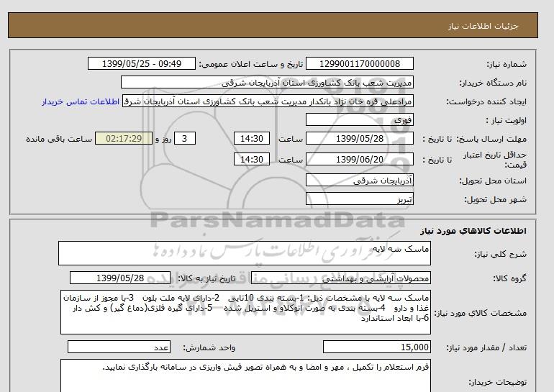
Task: Select the buyer organization name field
Action: point(267,82)
